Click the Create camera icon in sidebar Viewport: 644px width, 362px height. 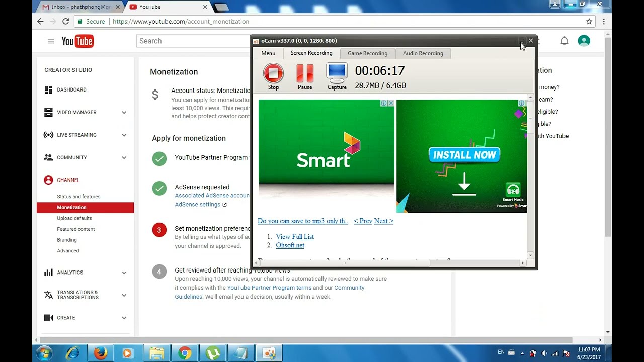tap(48, 318)
